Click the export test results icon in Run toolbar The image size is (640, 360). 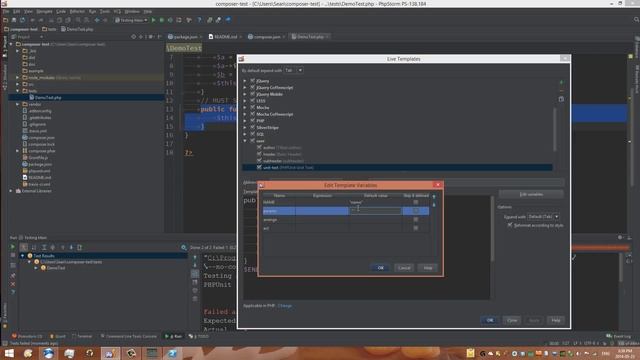[x=80, y=247]
